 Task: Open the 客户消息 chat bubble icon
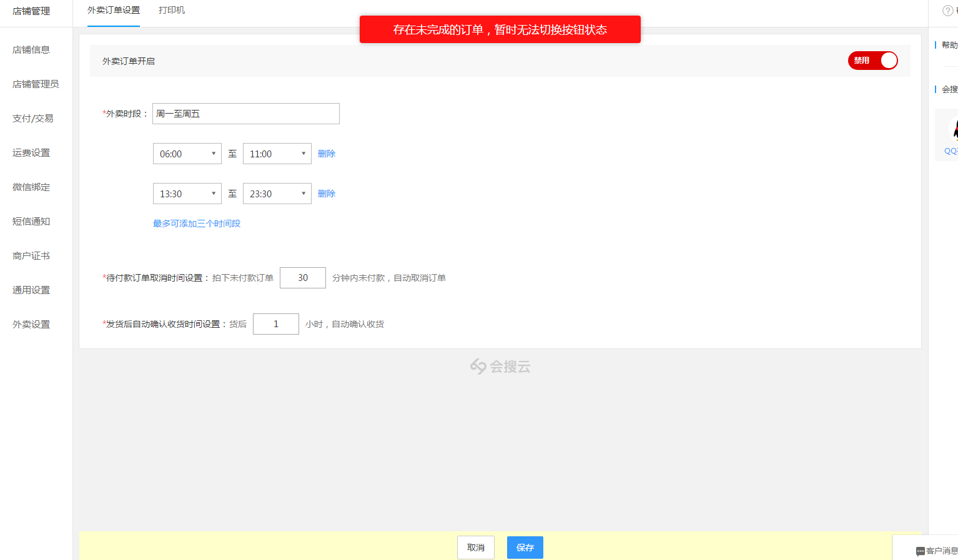[x=920, y=551]
